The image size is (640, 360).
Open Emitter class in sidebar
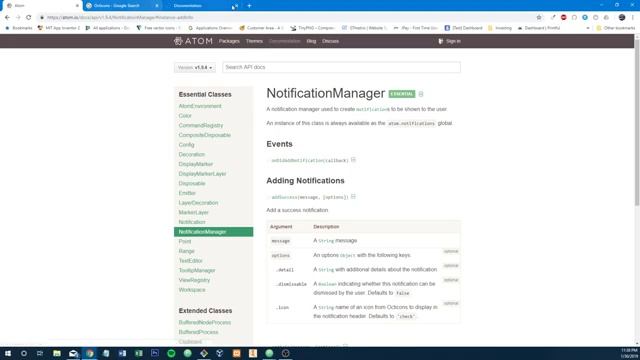[x=187, y=193]
